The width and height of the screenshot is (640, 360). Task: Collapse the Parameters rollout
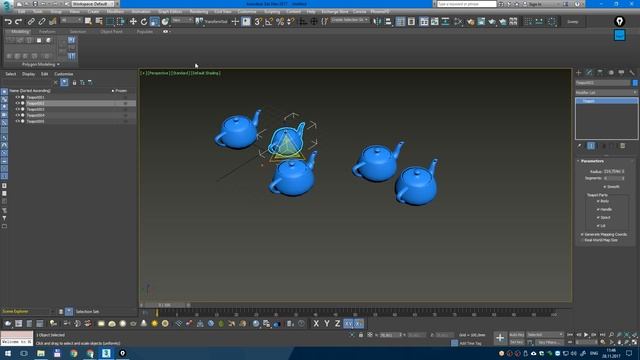(592, 161)
